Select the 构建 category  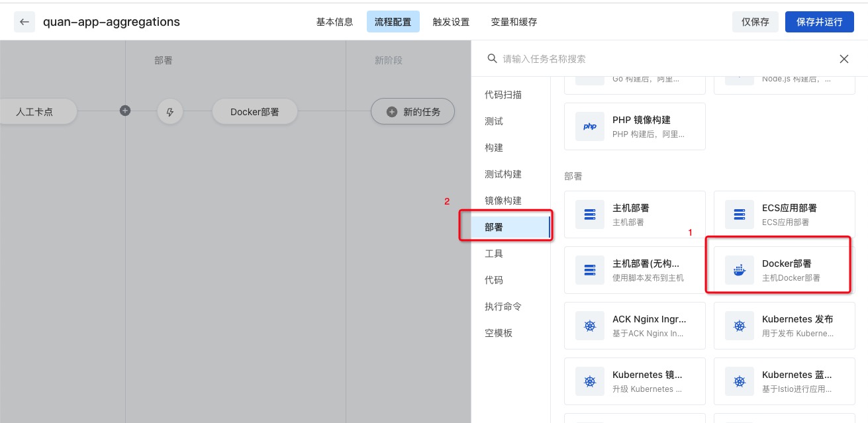click(x=494, y=148)
